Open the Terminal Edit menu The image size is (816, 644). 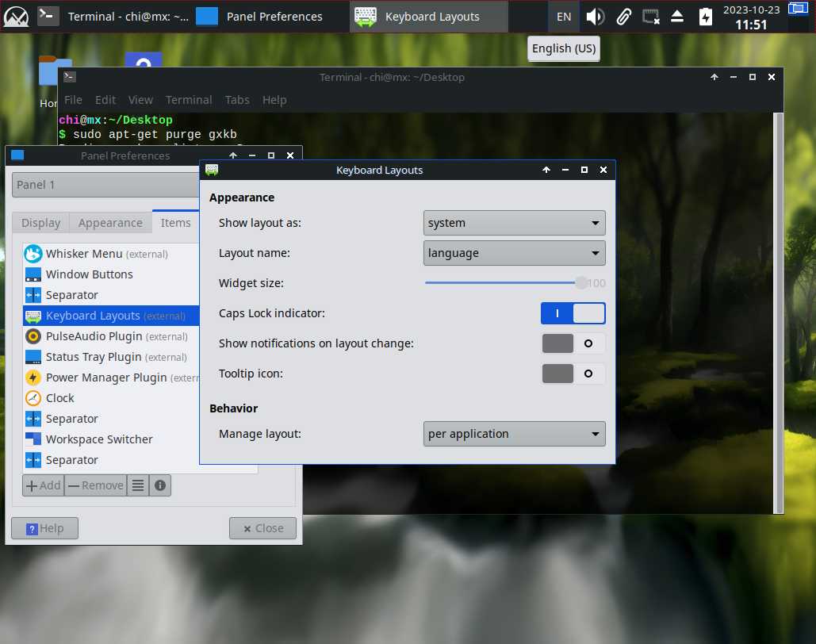105,100
